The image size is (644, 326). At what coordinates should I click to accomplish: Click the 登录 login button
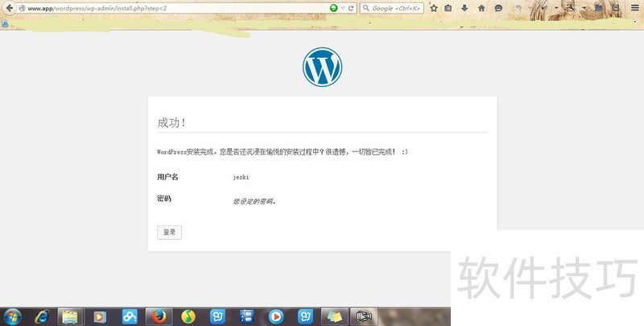[169, 233]
